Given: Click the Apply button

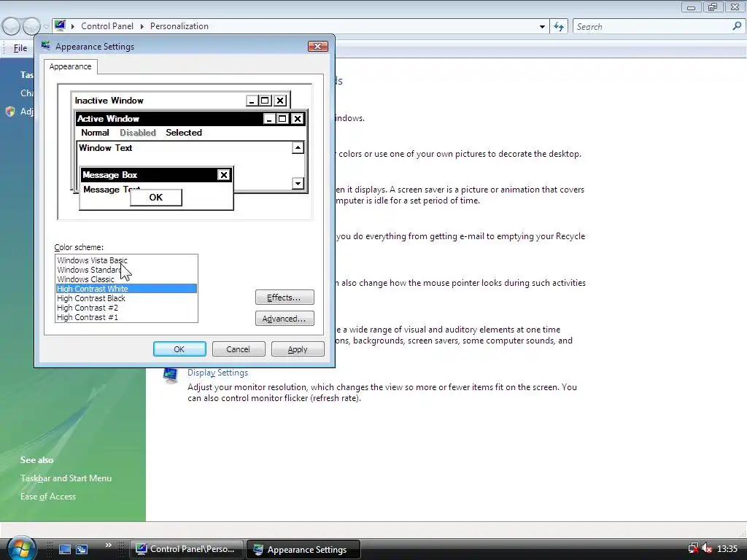Looking at the screenshot, I should [x=298, y=349].
